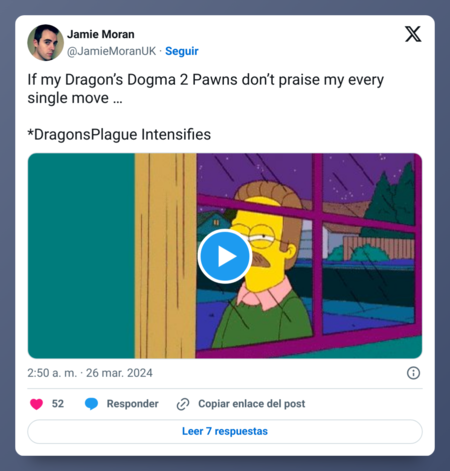Click Leer 7 respuestas button
450x471 pixels.
pyautogui.click(x=225, y=431)
